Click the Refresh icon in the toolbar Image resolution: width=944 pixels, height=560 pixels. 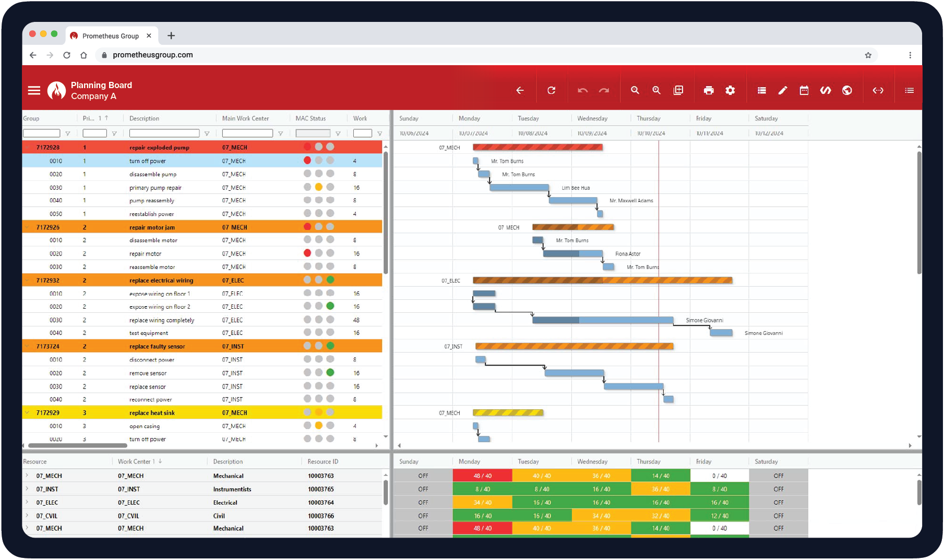pos(552,90)
